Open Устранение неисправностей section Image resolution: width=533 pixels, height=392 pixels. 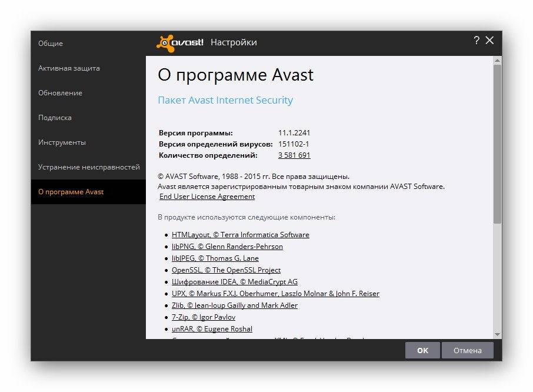88,167
